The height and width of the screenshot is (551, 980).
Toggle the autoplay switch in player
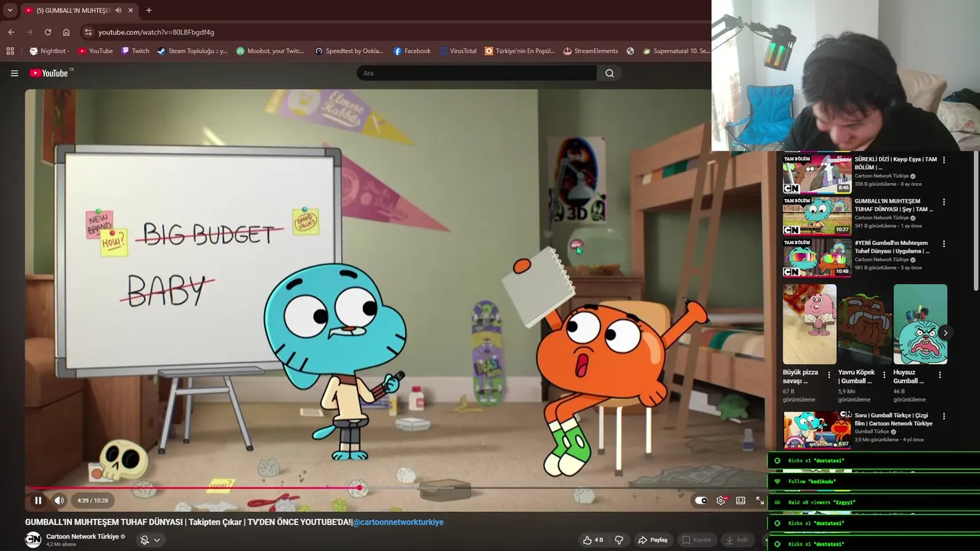coord(701,500)
